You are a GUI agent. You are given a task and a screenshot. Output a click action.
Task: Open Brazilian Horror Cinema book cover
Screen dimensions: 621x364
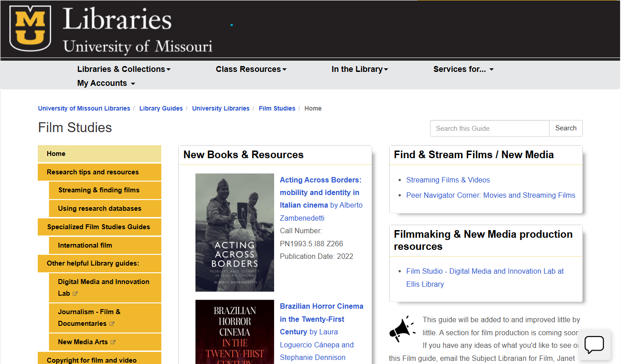tap(235, 332)
